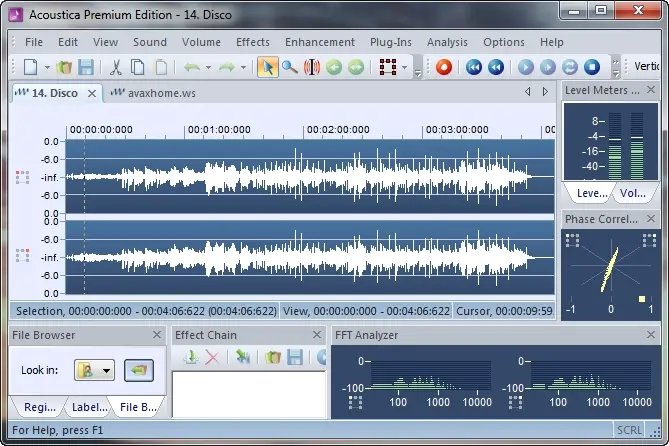Switch to the avaxhome.ws tab
Image resolution: width=669 pixels, height=446 pixels.
[153, 93]
